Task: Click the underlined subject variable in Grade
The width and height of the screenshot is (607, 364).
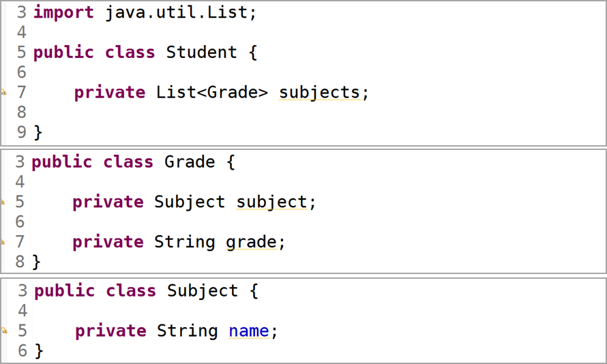Action: [x=271, y=202]
